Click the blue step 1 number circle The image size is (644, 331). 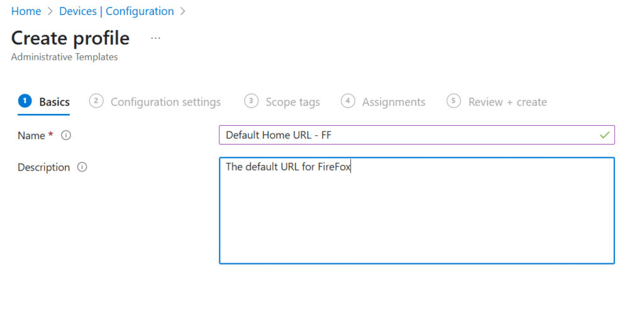click(x=25, y=101)
